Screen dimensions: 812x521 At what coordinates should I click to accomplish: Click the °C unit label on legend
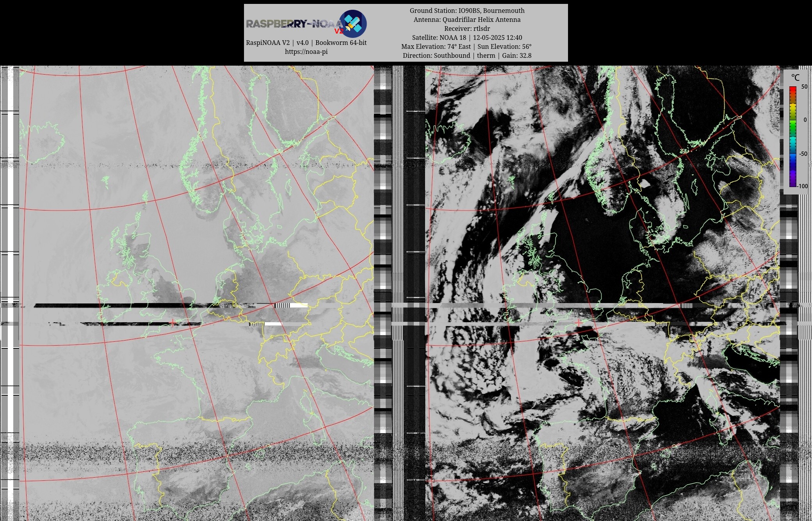click(x=795, y=77)
